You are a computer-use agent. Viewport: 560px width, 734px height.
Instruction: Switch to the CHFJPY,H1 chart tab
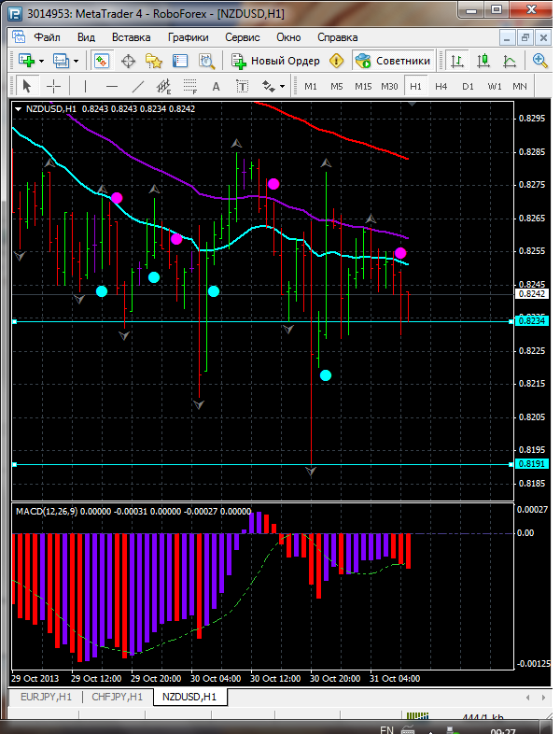(117, 697)
